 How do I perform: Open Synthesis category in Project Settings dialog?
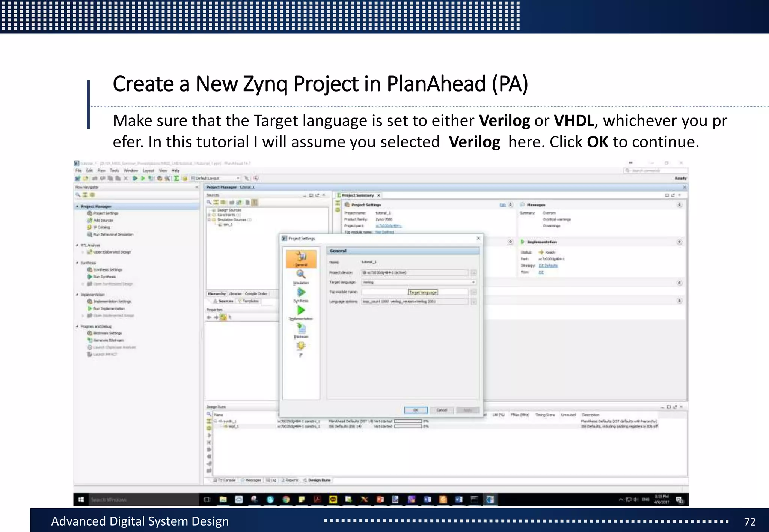(x=301, y=295)
